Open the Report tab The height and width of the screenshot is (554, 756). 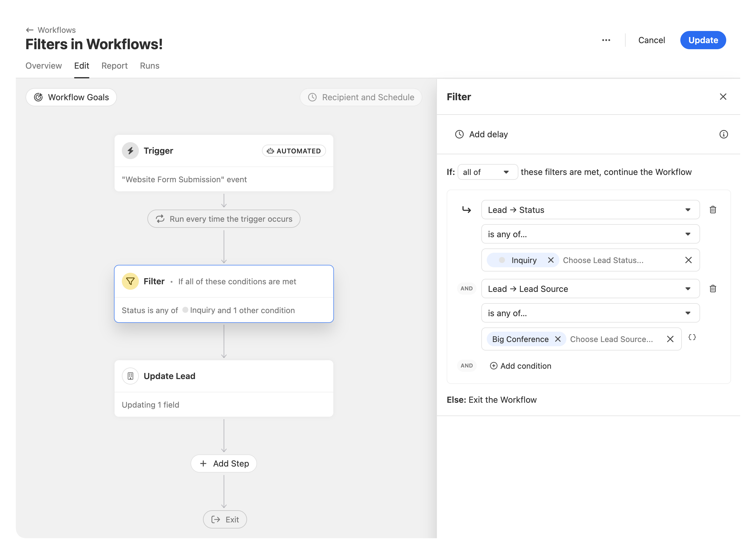(114, 66)
